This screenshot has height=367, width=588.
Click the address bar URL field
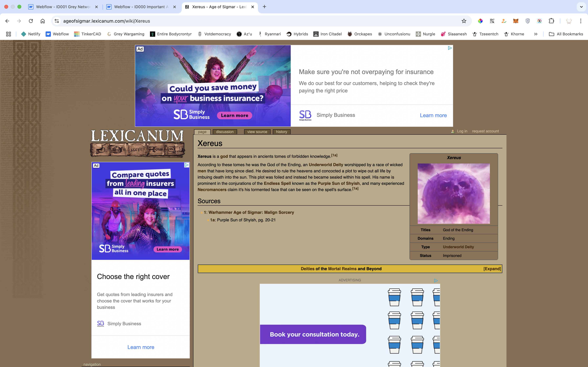click(243, 21)
